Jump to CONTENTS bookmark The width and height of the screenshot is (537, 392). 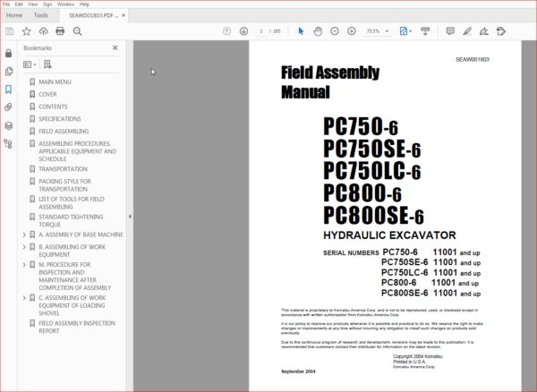[53, 107]
